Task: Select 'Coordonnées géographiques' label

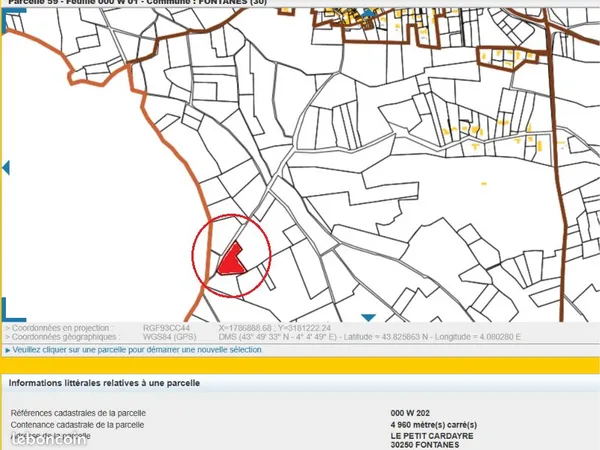Action: pyautogui.click(x=63, y=337)
